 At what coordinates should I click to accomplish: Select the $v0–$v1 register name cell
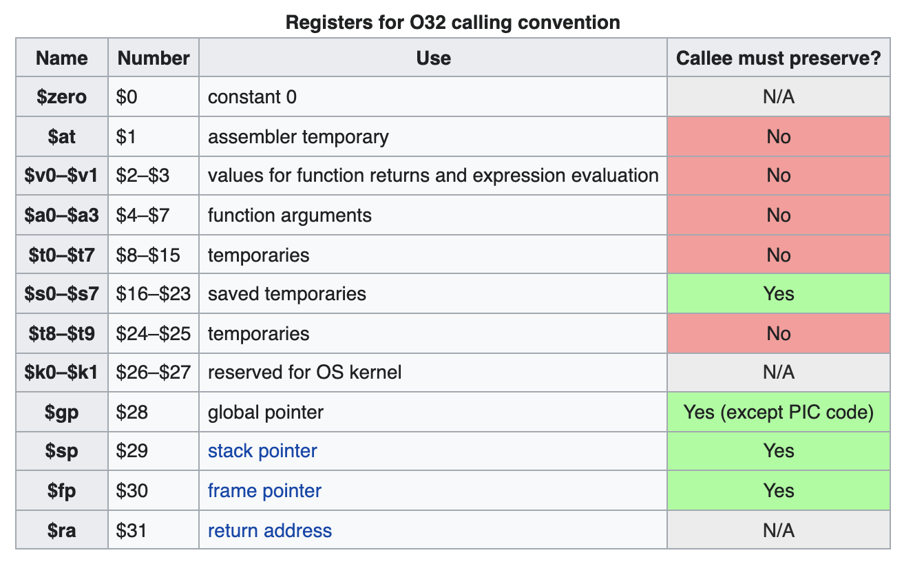click(x=62, y=176)
